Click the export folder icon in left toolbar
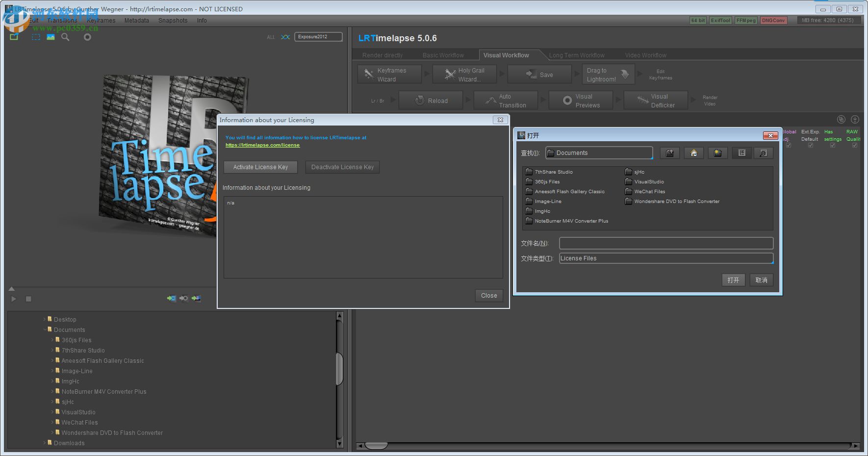 pos(14,37)
